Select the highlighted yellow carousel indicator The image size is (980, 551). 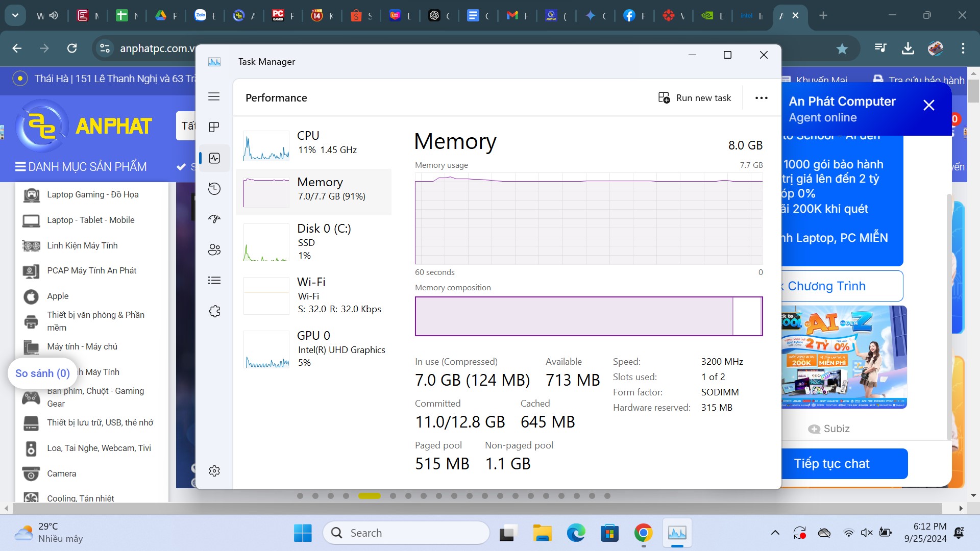(x=370, y=496)
